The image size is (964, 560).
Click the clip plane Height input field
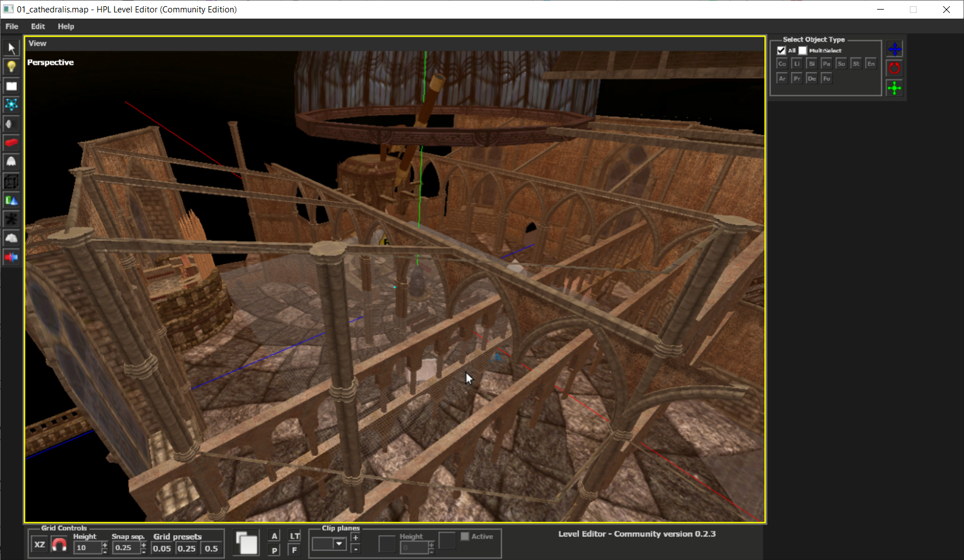point(414,548)
